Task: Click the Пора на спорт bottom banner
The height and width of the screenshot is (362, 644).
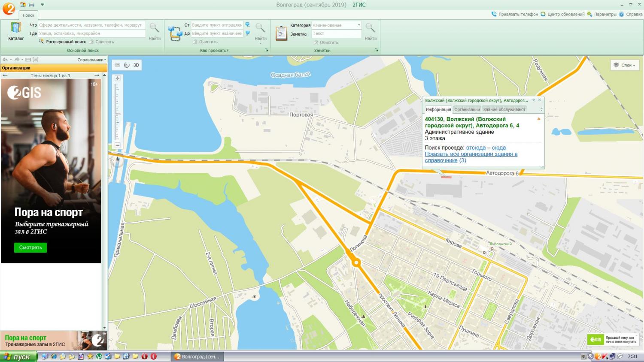Action: [x=54, y=341]
